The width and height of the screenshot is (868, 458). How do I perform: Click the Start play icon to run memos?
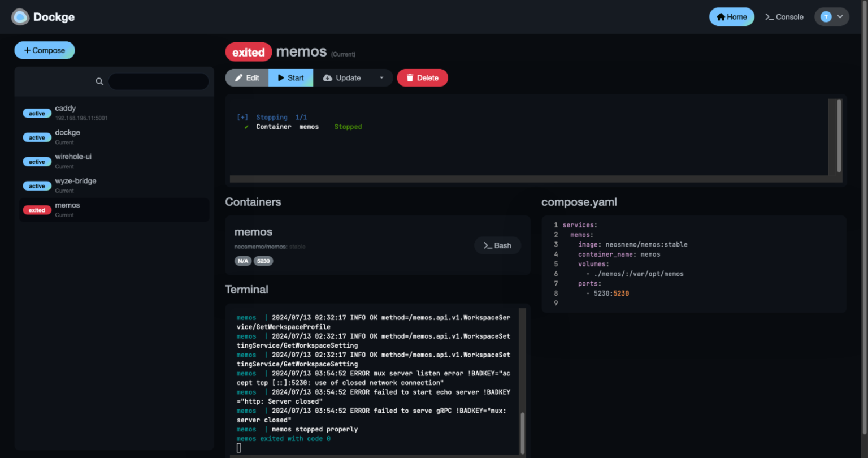pos(281,77)
